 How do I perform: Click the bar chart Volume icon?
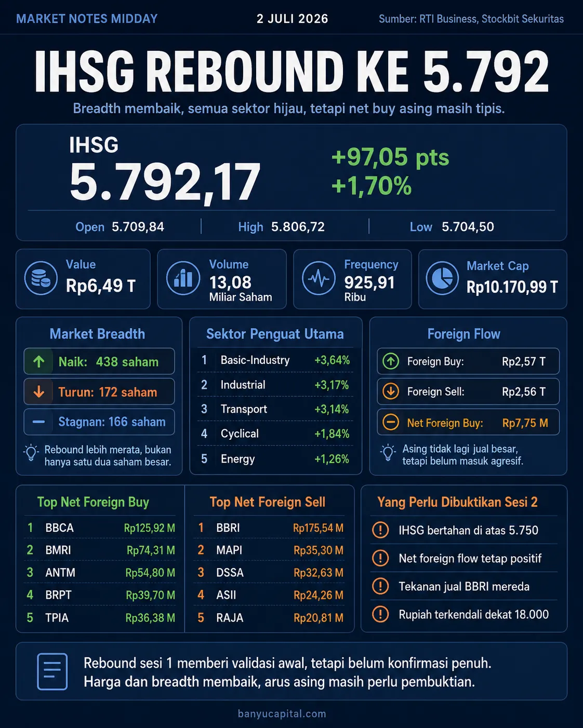click(x=183, y=278)
